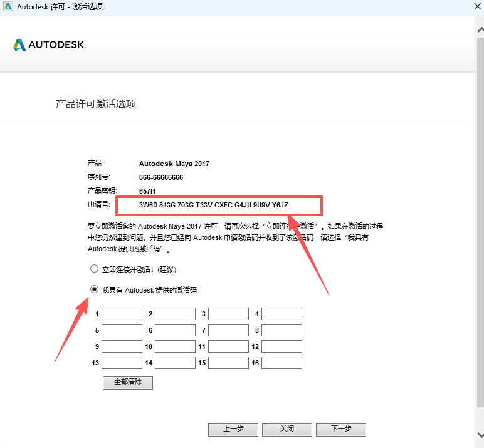Click activation code field 11
The height and width of the screenshot is (448, 484).
[228, 346]
